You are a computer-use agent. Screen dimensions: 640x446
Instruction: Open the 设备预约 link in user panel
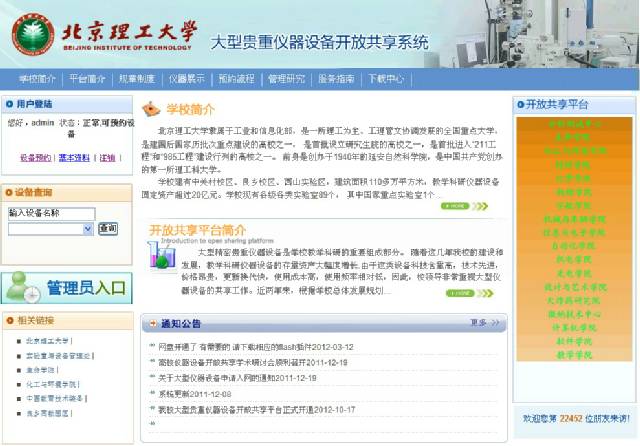(x=35, y=158)
